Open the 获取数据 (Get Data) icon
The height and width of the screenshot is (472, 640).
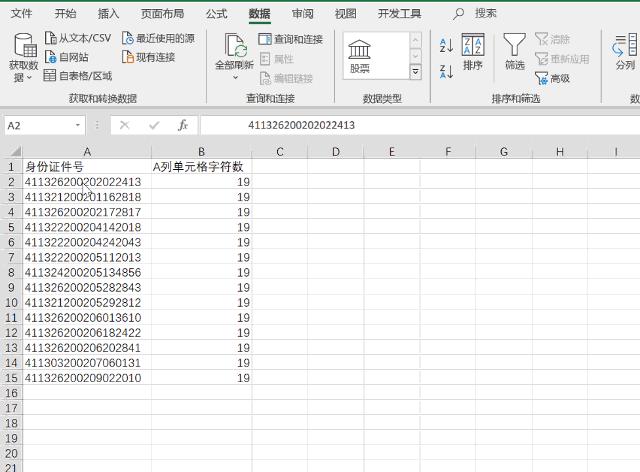pos(24,45)
